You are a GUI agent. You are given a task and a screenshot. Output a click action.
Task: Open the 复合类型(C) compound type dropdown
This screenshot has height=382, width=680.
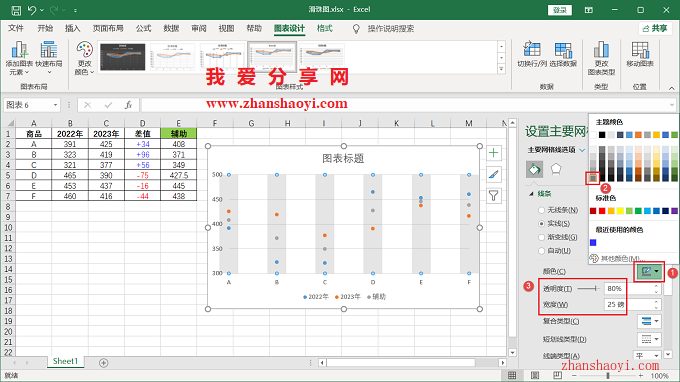649,321
